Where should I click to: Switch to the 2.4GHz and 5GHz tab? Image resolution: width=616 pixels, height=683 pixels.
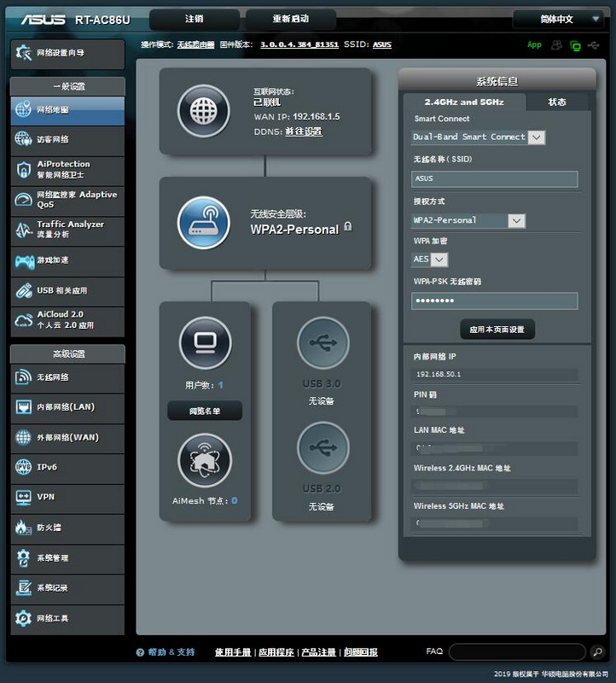(464, 102)
